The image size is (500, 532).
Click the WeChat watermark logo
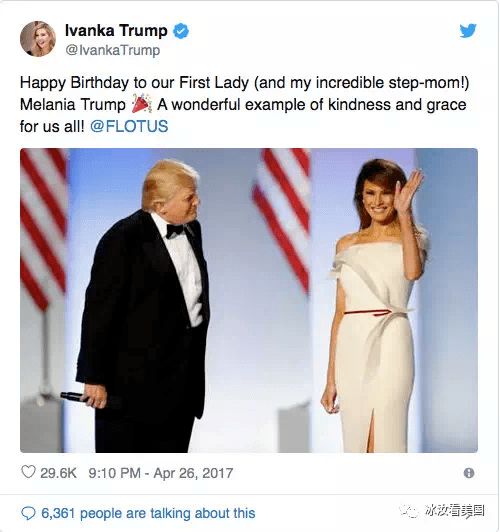(409, 511)
